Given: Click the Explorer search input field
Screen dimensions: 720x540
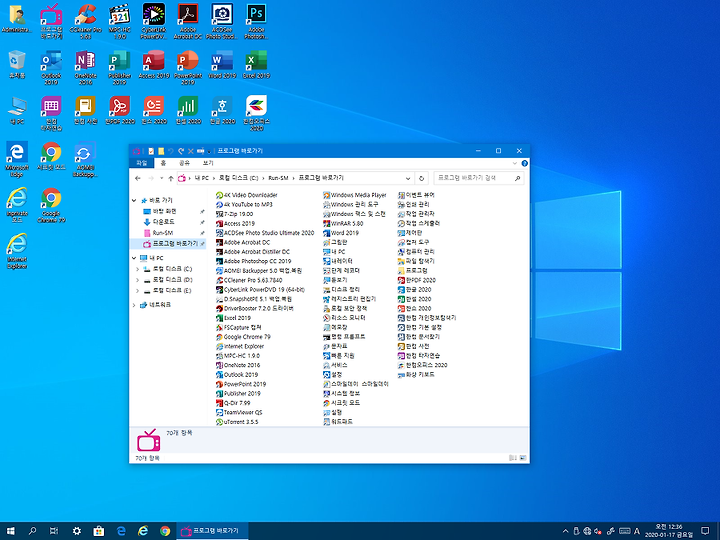Looking at the screenshot, I should 478,178.
